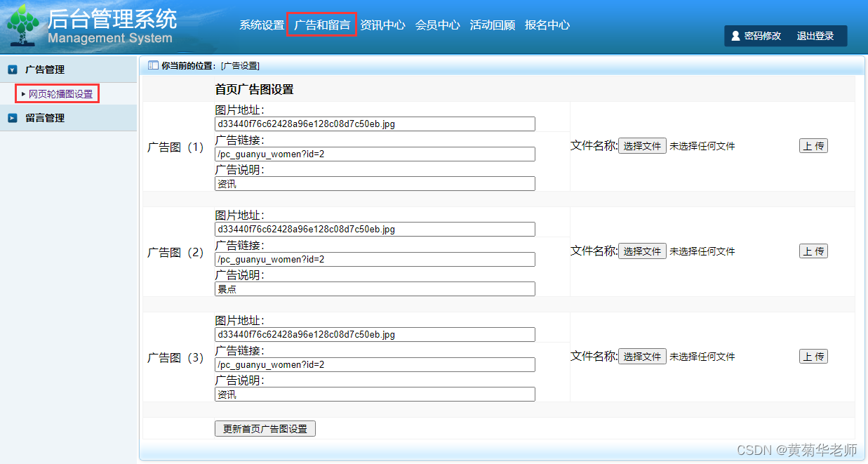Click the user icon beside 密码修改

pos(735,36)
